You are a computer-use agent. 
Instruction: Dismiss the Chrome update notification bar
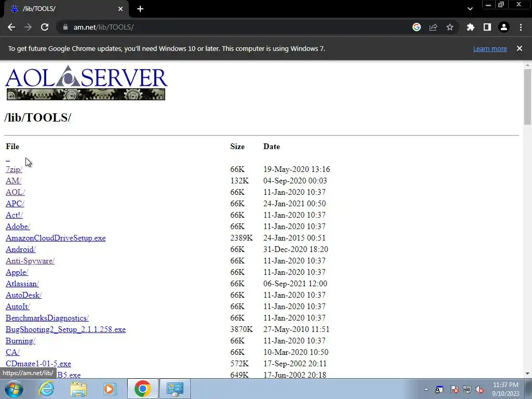[520, 48]
